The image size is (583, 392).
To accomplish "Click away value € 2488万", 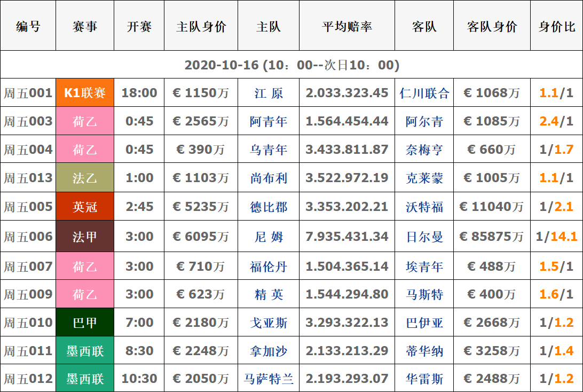I will click(x=492, y=378).
